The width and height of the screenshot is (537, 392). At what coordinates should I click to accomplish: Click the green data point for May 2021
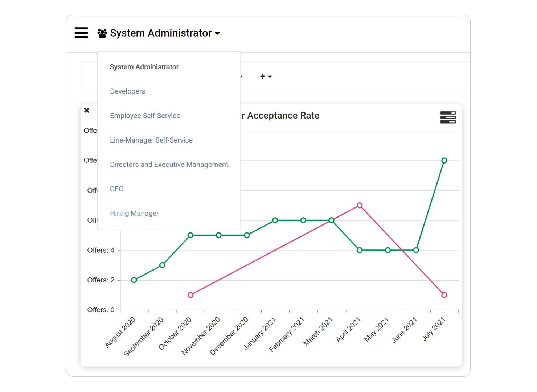tap(388, 250)
